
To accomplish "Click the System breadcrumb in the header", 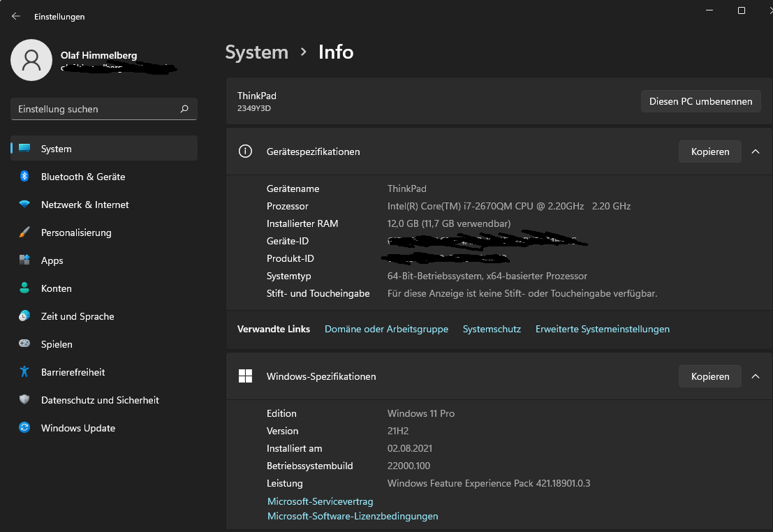I will 257,52.
